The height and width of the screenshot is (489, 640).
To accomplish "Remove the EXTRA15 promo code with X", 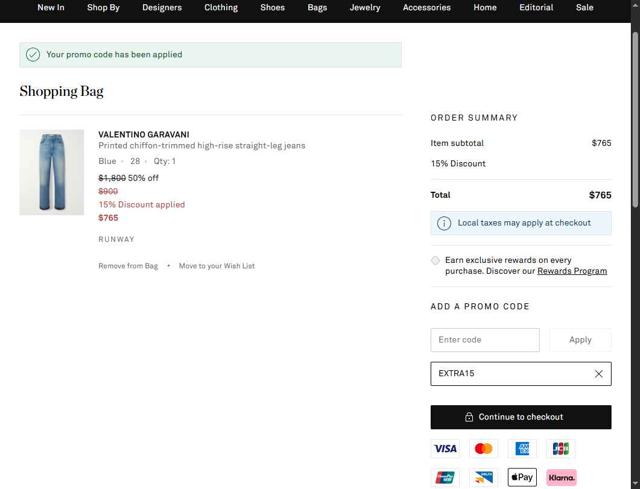I will (x=598, y=374).
